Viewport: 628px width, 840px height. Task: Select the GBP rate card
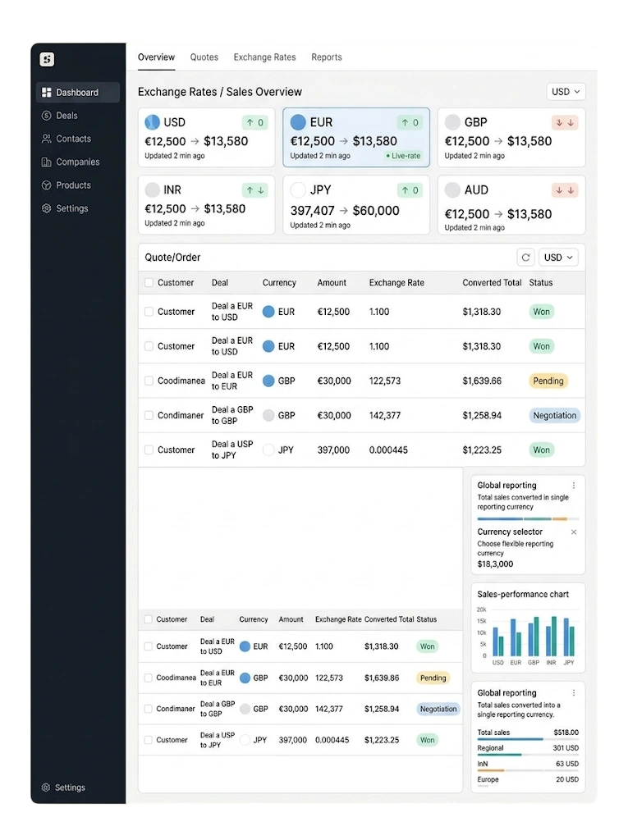(511, 138)
